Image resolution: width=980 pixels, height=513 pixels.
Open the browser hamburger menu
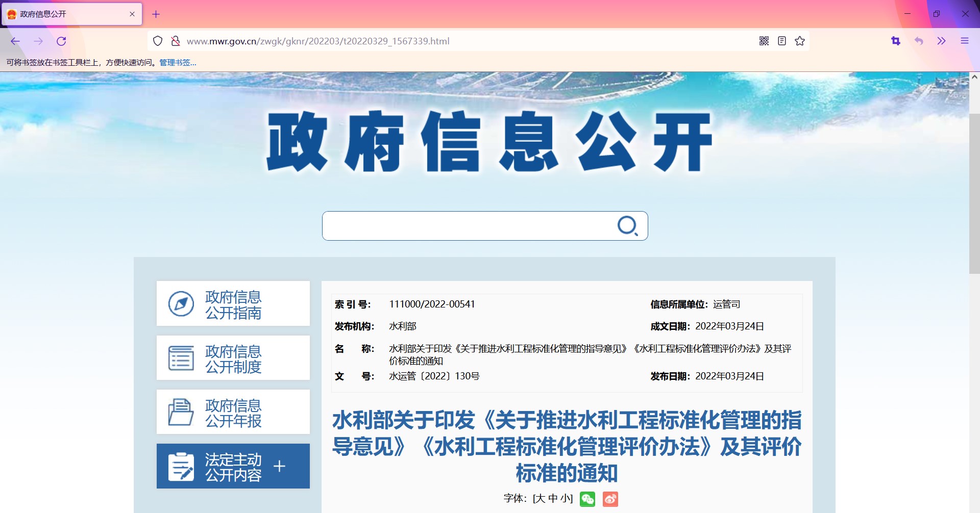[x=965, y=41]
